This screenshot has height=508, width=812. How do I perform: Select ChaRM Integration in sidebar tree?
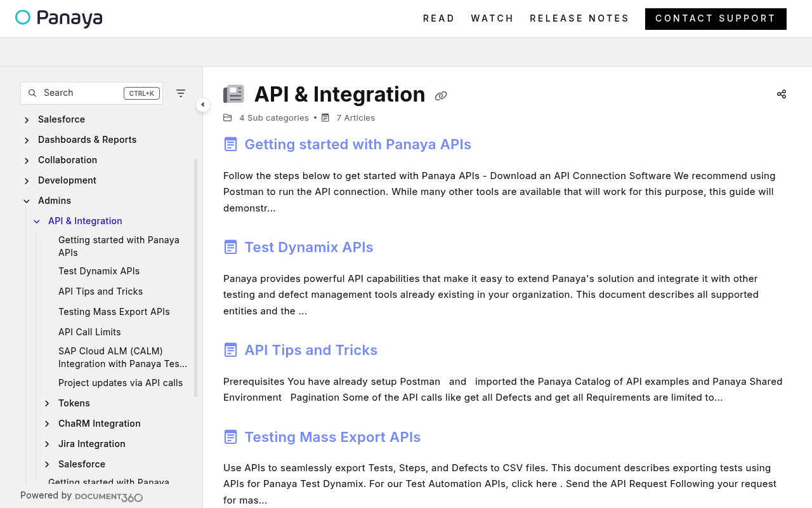100,424
